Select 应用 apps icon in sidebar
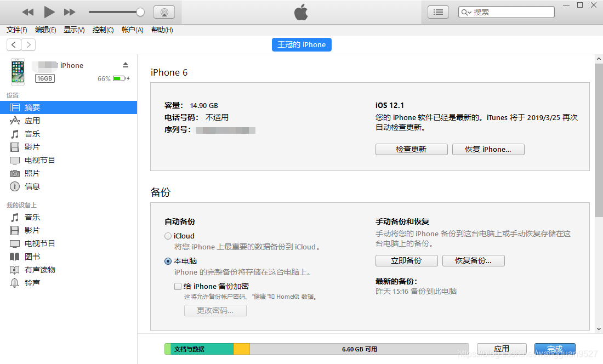The width and height of the screenshot is (603, 364). coord(15,121)
